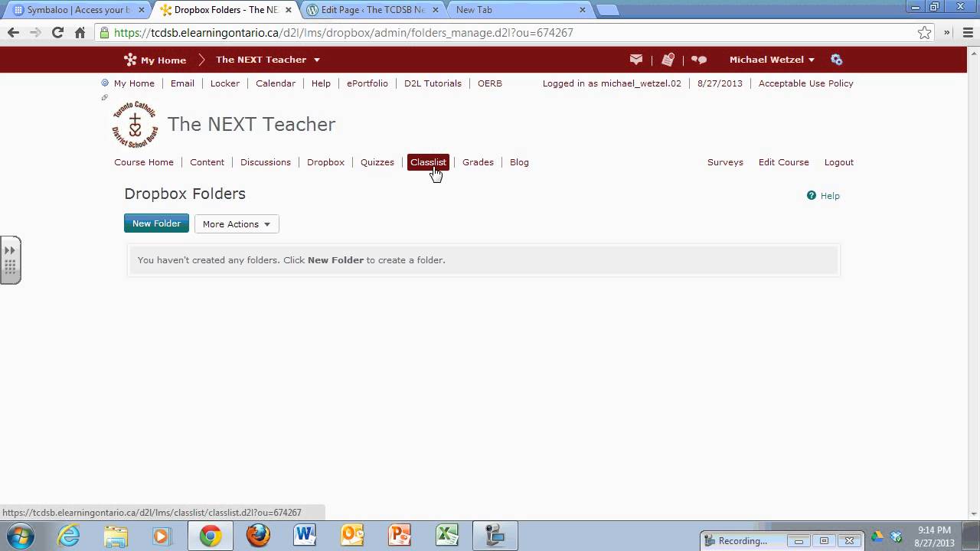Open My Home in the red navbar
Viewport: 980px width, 551px height.
click(x=155, y=60)
